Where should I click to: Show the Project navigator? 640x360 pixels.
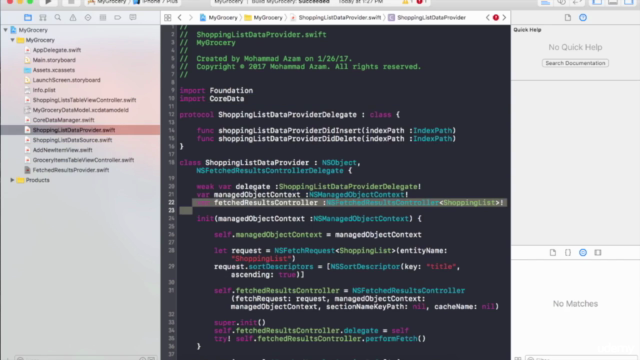28,18
